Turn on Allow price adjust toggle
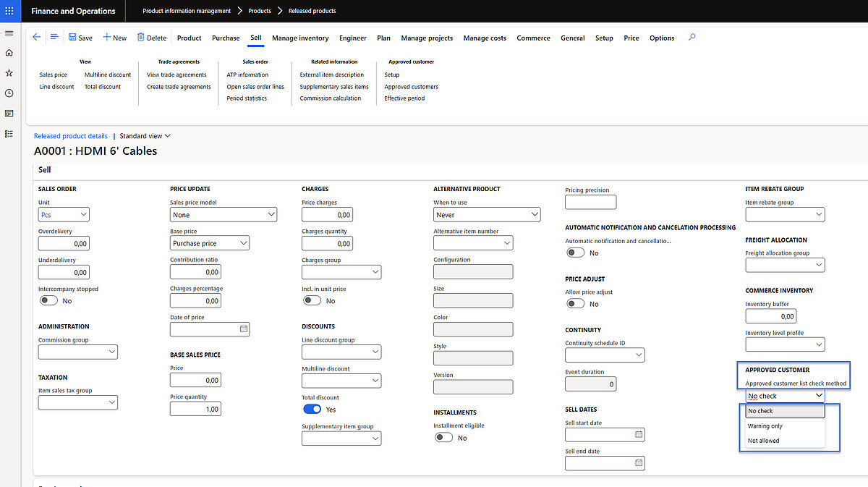 click(575, 304)
